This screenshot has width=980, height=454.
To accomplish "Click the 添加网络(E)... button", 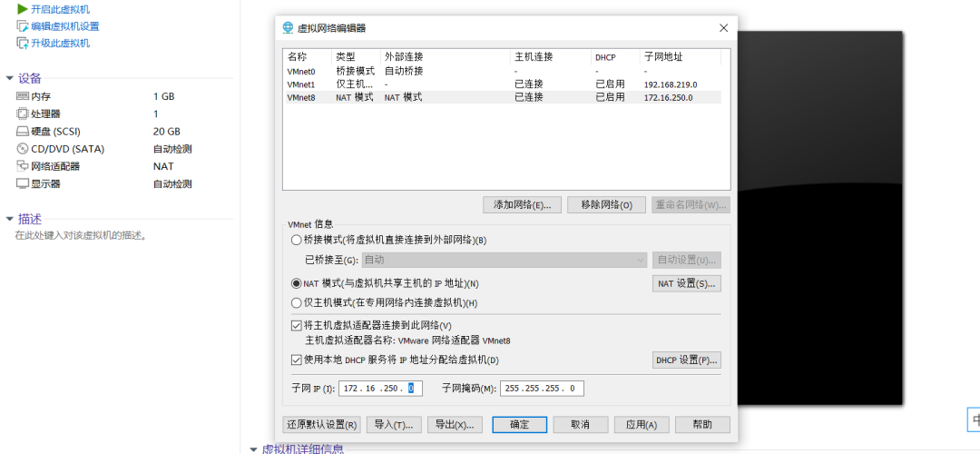I will (x=522, y=205).
